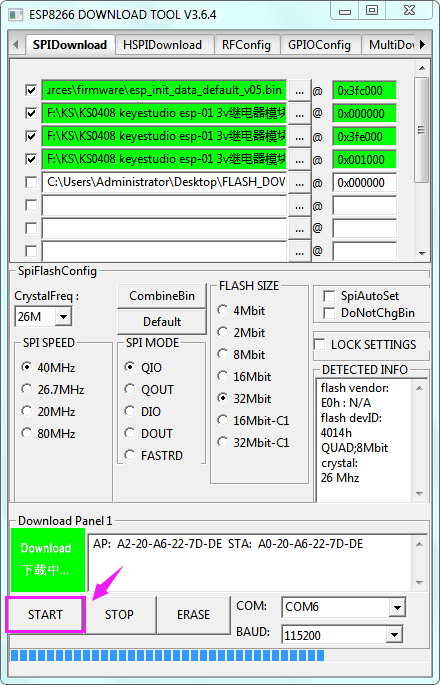Enable the DoNotChgBin checkbox

click(x=329, y=313)
